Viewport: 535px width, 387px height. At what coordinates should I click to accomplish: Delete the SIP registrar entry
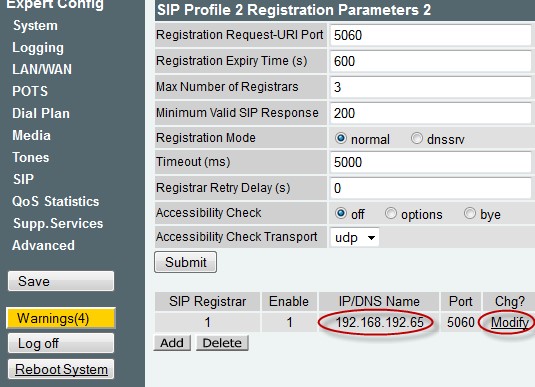(x=222, y=343)
